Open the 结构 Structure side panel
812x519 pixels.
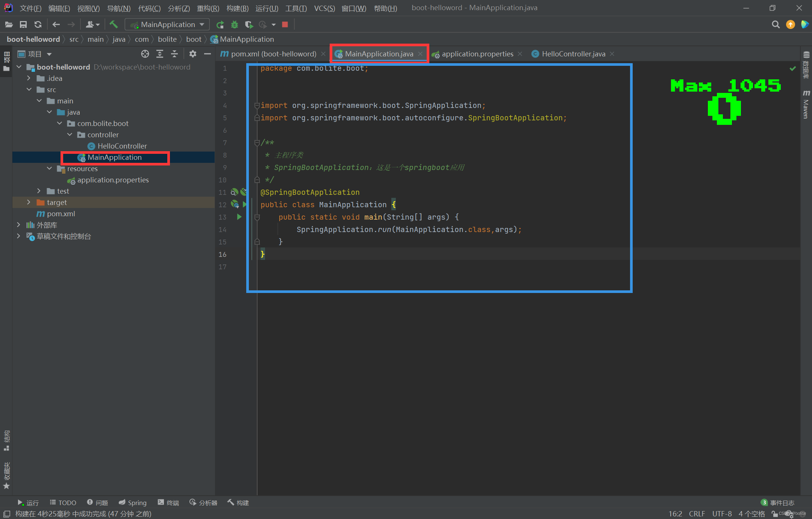point(6,440)
